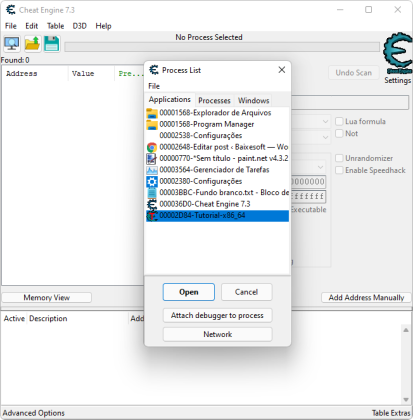Click address list scrollbar up arrow

(406, 330)
